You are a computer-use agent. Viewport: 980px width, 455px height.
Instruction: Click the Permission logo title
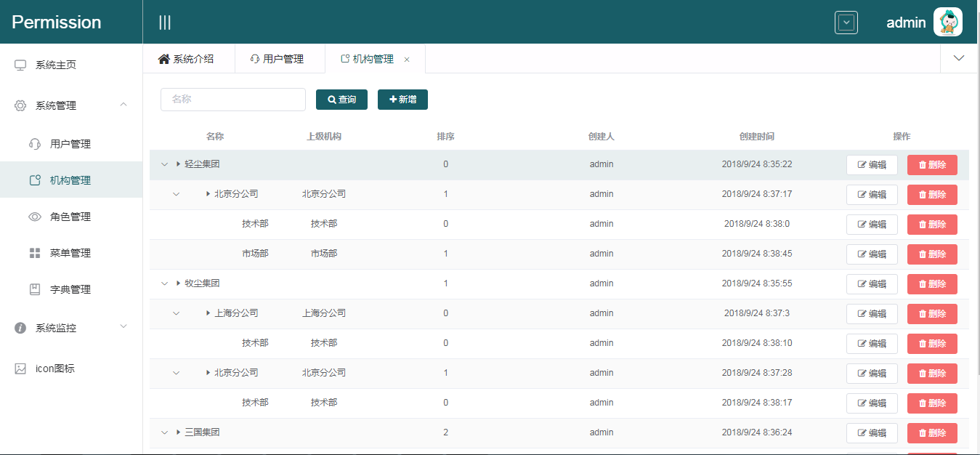coord(57,22)
